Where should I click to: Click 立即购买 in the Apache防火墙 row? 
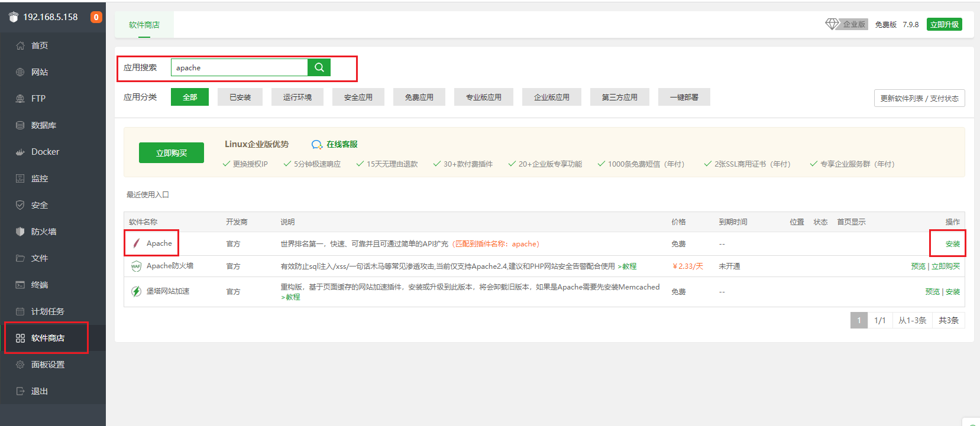tap(946, 266)
